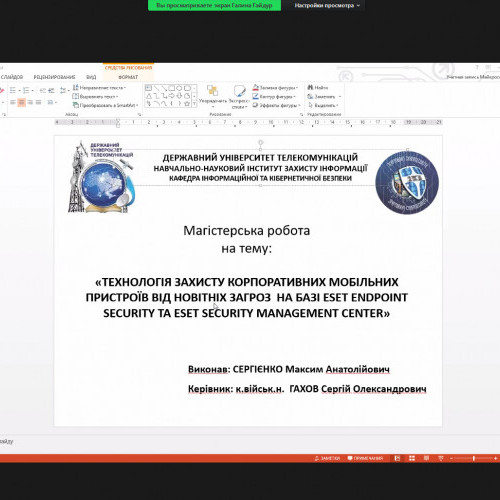500x500 pixels.
Task: Justify paragraph text
Action: [x=38, y=102]
